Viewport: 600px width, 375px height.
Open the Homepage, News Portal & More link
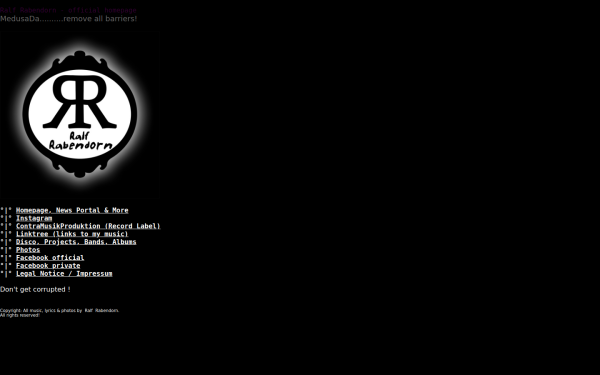click(x=72, y=210)
